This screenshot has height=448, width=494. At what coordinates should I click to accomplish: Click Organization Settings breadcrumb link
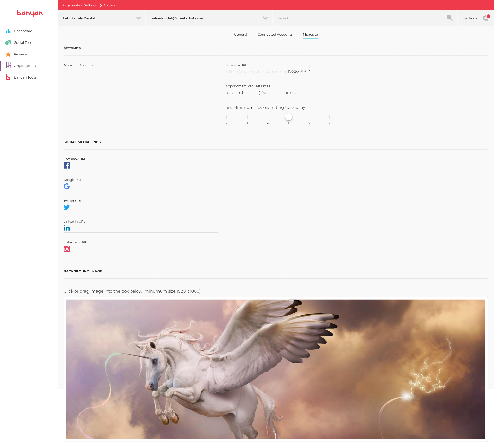point(80,5)
